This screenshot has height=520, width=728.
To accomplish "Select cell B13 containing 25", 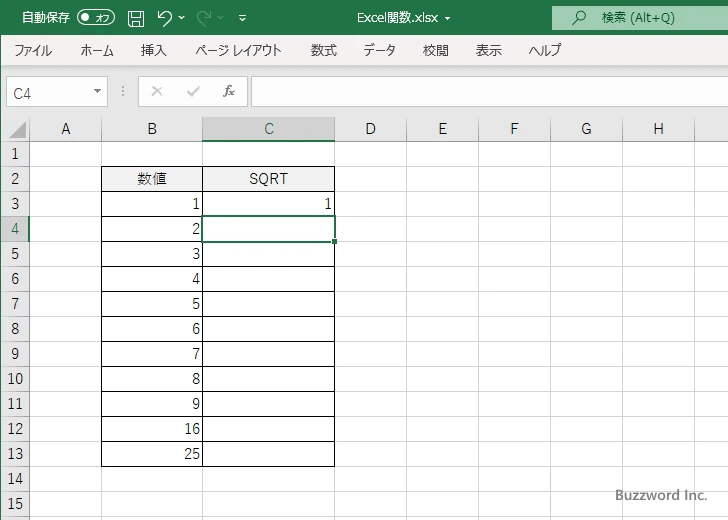I will pos(152,454).
